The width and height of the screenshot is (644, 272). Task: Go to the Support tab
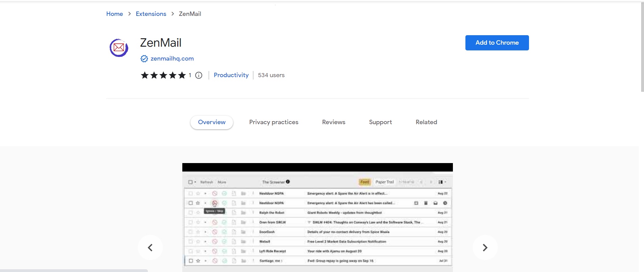(380, 122)
